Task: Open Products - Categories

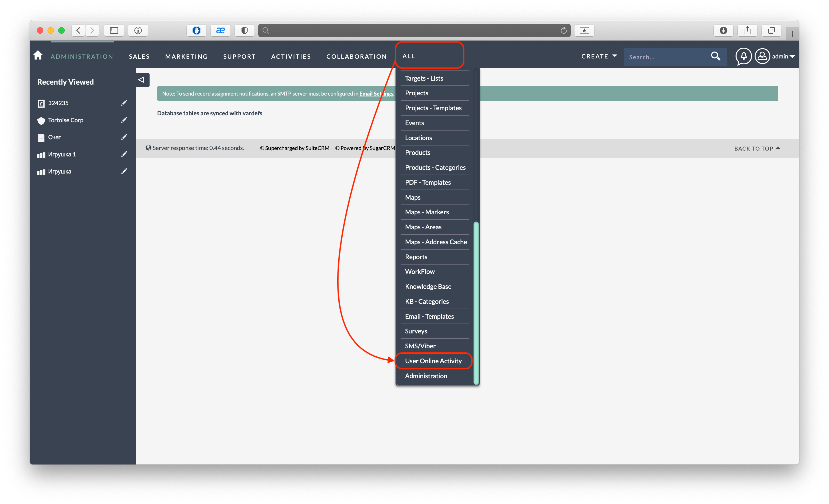Action: point(435,167)
